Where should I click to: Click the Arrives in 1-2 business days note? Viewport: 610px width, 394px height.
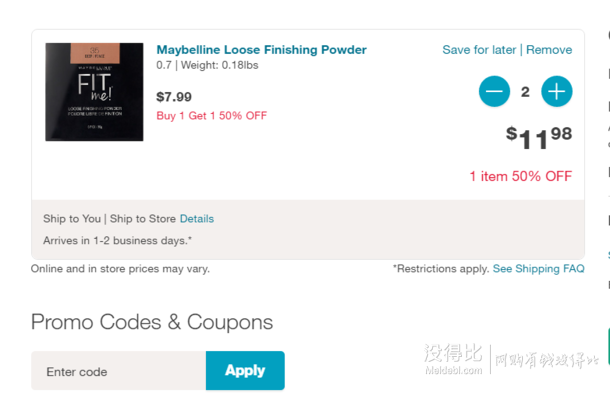[117, 241]
